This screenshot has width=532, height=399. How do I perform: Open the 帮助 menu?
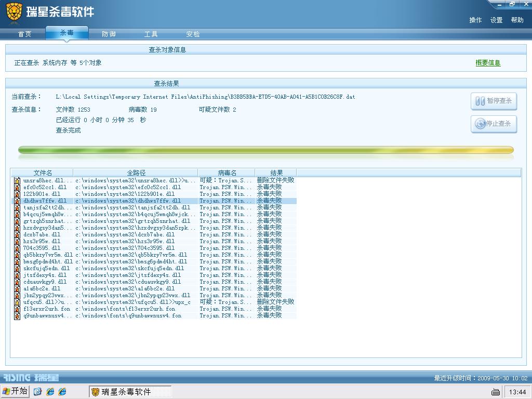click(517, 20)
